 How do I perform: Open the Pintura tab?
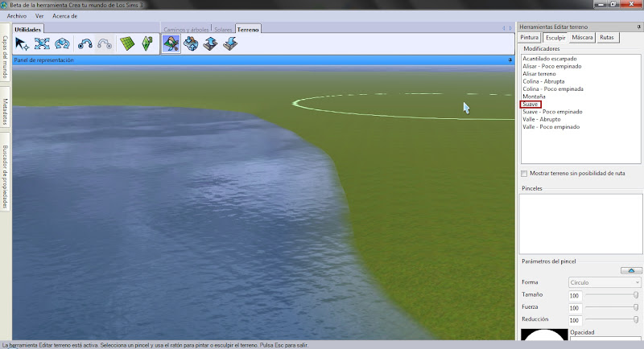pos(530,37)
